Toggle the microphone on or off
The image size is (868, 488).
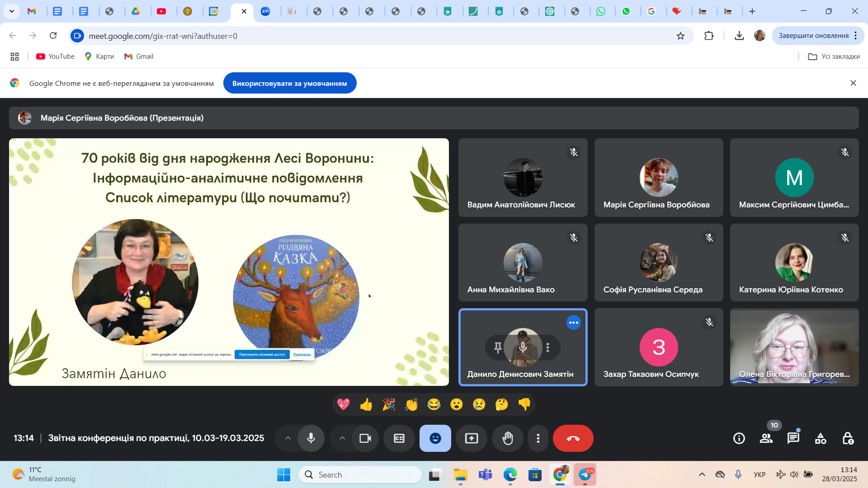(x=311, y=438)
